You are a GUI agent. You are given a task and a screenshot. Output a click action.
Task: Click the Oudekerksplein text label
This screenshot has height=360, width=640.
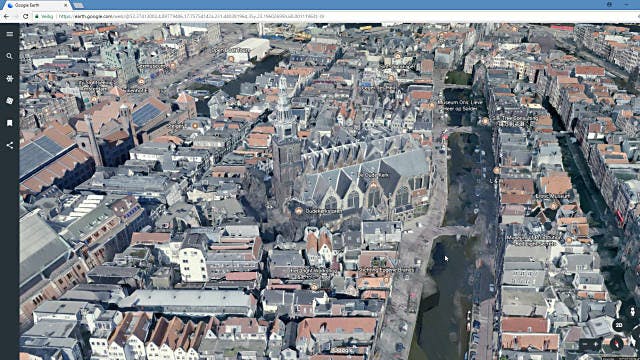tap(324, 211)
